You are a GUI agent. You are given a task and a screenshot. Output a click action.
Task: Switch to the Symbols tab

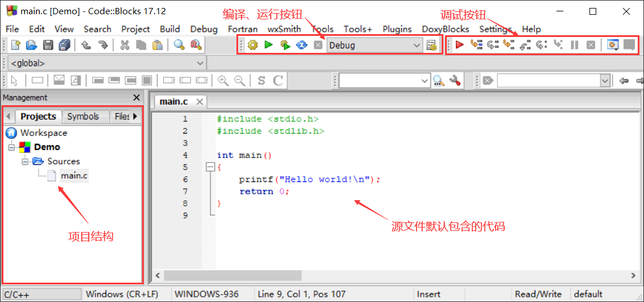click(84, 117)
